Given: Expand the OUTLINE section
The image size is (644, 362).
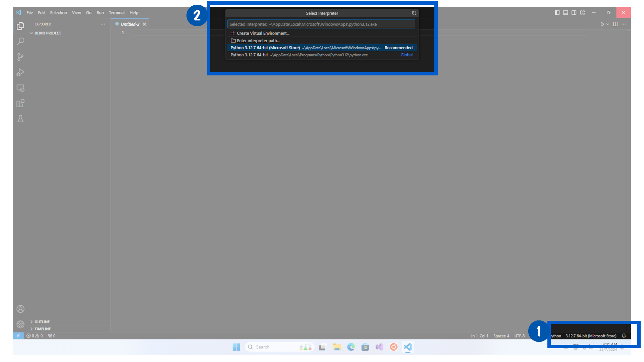Looking at the screenshot, I should pyautogui.click(x=41, y=321).
